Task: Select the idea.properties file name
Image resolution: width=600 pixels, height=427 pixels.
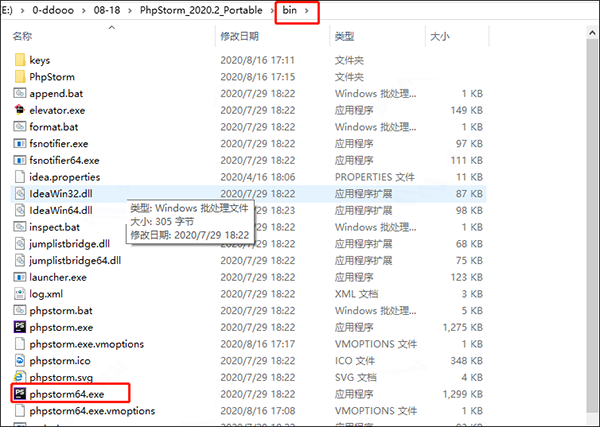Action: coord(65,177)
